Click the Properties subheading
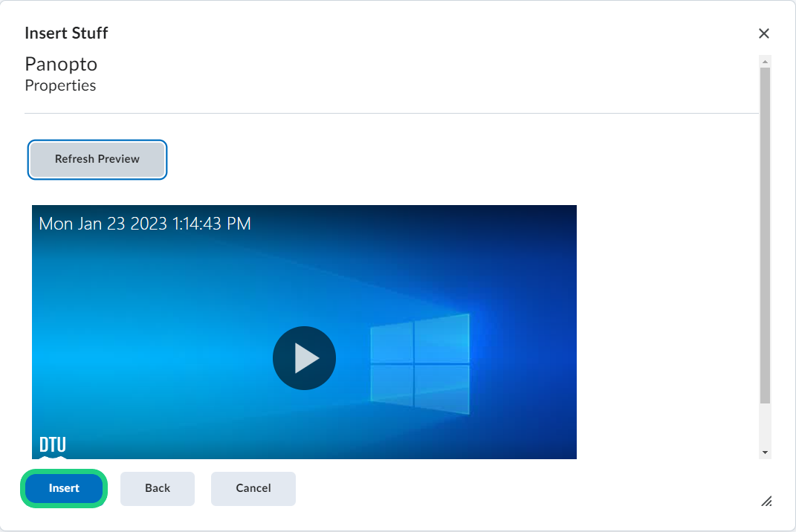Image resolution: width=796 pixels, height=532 pixels. [x=60, y=85]
